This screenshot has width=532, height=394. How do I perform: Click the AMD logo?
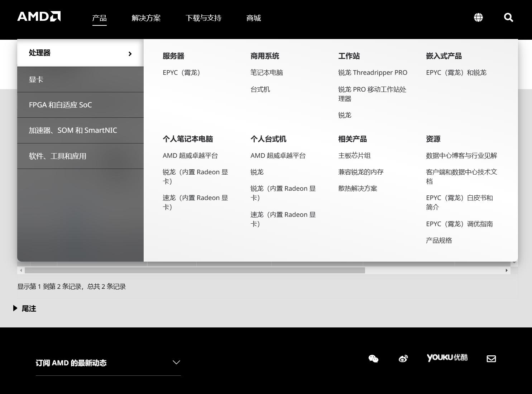point(39,16)
